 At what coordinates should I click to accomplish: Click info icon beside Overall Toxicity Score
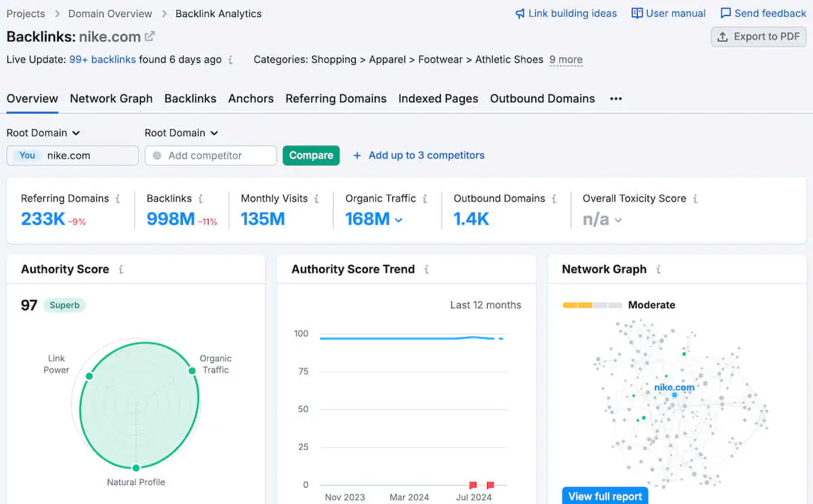[x=695, y=198]
